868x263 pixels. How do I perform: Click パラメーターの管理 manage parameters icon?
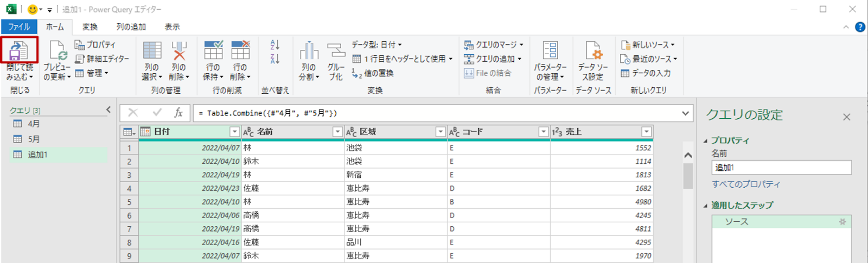[x=550, y=50]
